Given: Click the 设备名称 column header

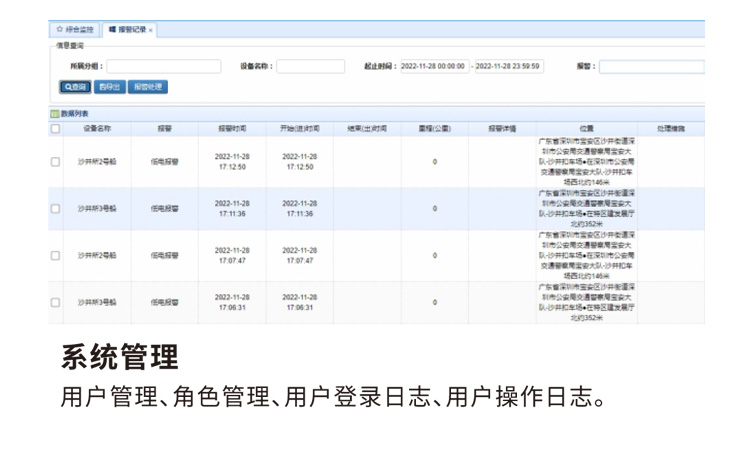Looking at the screenshot, I should [98, 129].
